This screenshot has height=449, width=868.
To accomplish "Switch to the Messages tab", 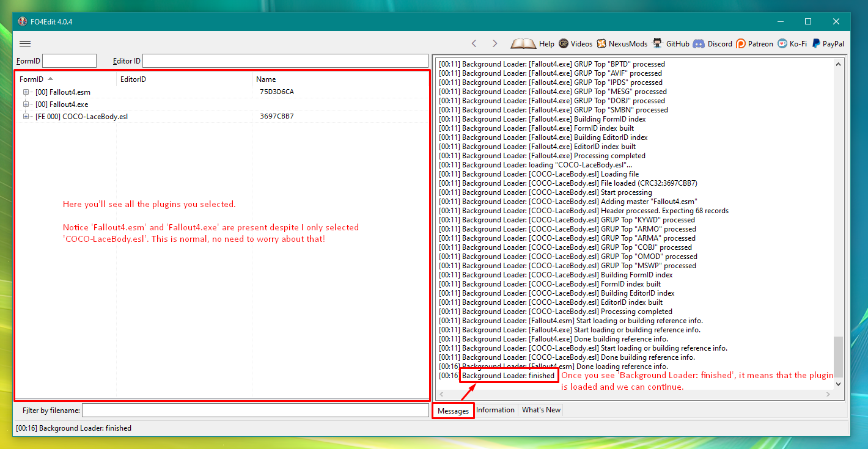I will (x=453, y=411).
